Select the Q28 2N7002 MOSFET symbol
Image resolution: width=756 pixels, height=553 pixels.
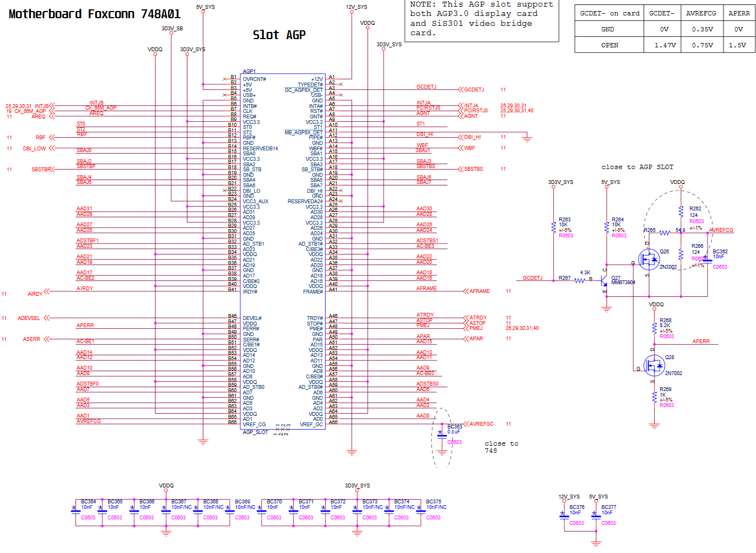coord(654,365)
